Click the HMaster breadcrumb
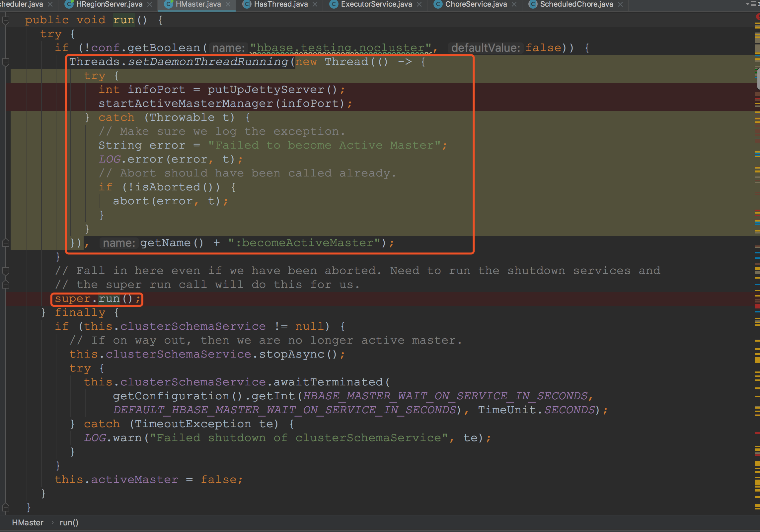 pos(28,523)
